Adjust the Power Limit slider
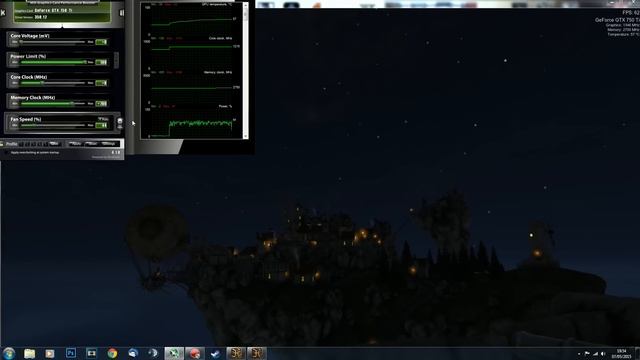Viewport: 640px width, 360px height. [x=53, y=62]
